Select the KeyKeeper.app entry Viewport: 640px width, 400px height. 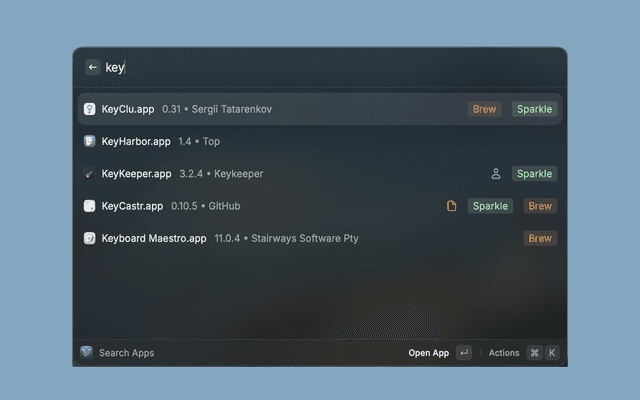tap(320, 173)
